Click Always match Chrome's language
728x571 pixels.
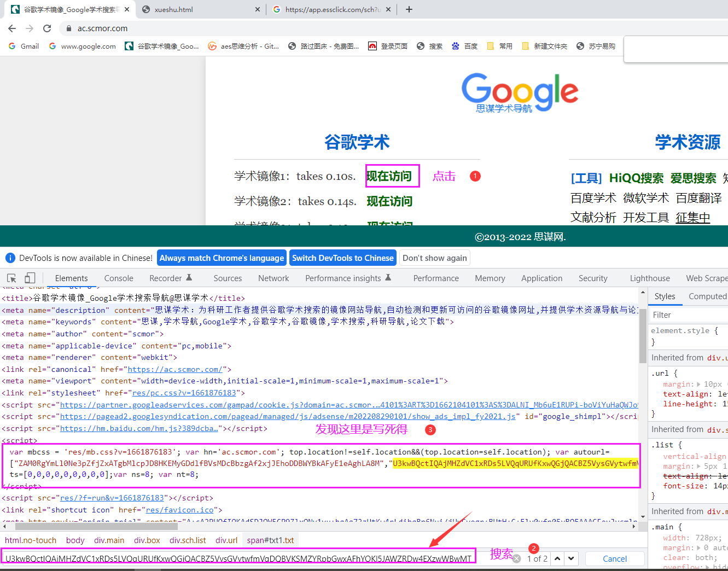(x=222, y=258)
